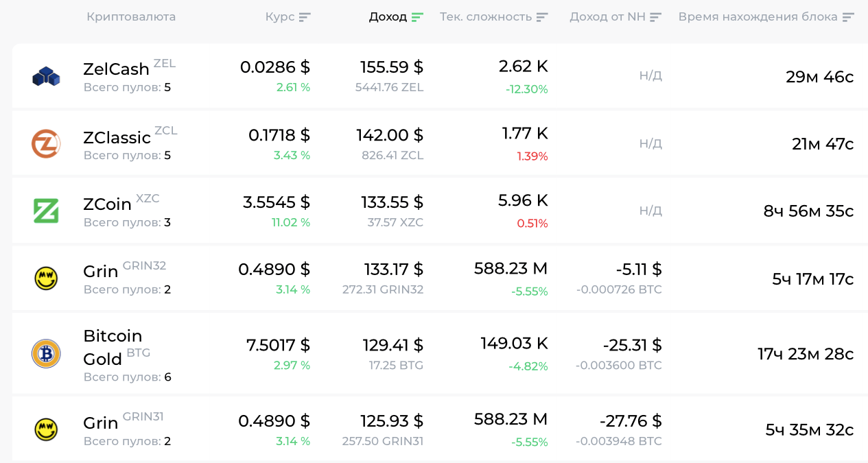
Task: Sort by Время нахождения блока column
Action: (x=848, y=17)
